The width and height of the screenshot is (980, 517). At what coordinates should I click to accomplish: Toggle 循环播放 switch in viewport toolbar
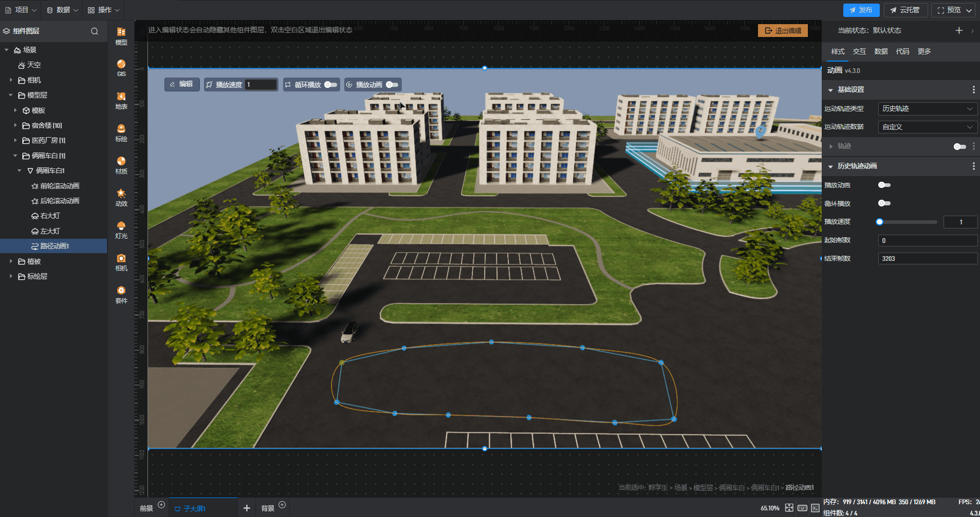[330, 85]
